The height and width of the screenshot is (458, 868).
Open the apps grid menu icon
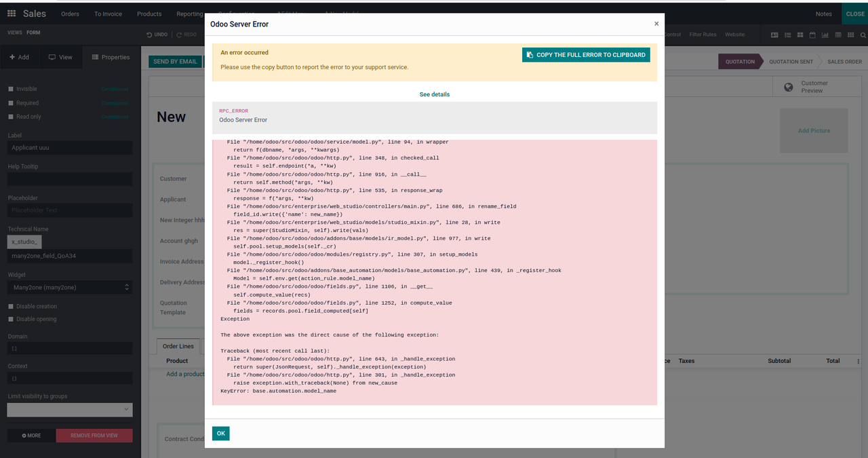pos(12,14)
